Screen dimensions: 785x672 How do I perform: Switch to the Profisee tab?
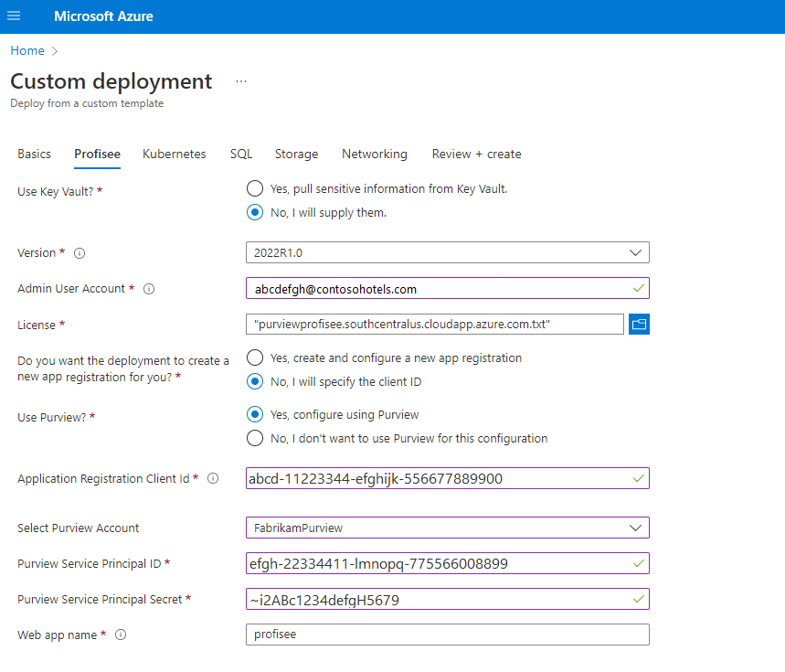97,155
